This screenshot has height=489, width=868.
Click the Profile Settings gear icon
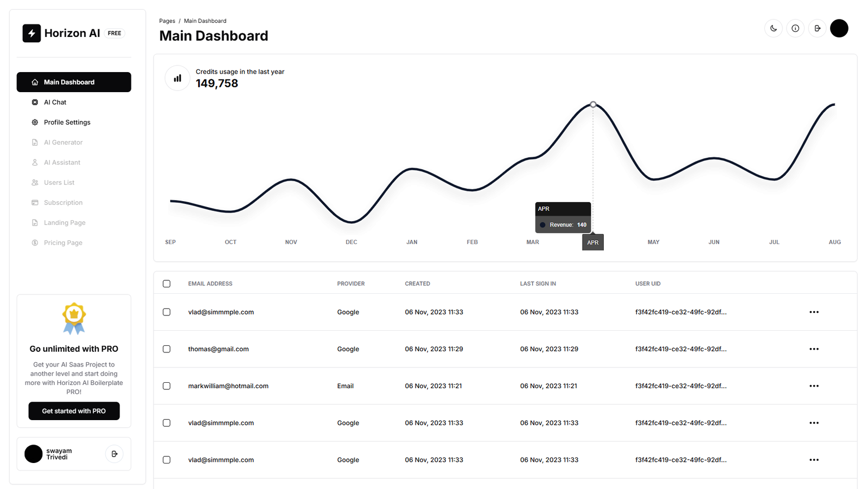[35, 123]
